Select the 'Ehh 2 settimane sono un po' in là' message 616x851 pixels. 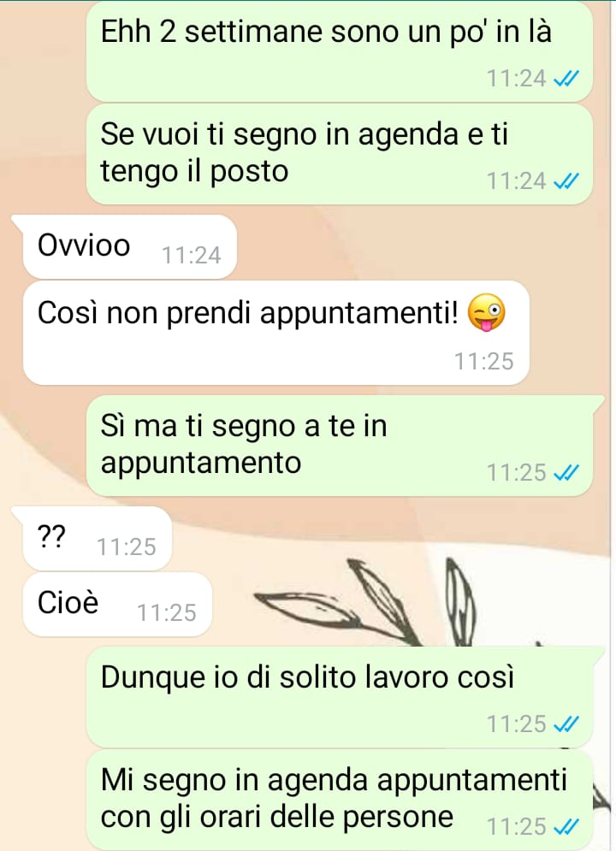click(x=339, y=51)
